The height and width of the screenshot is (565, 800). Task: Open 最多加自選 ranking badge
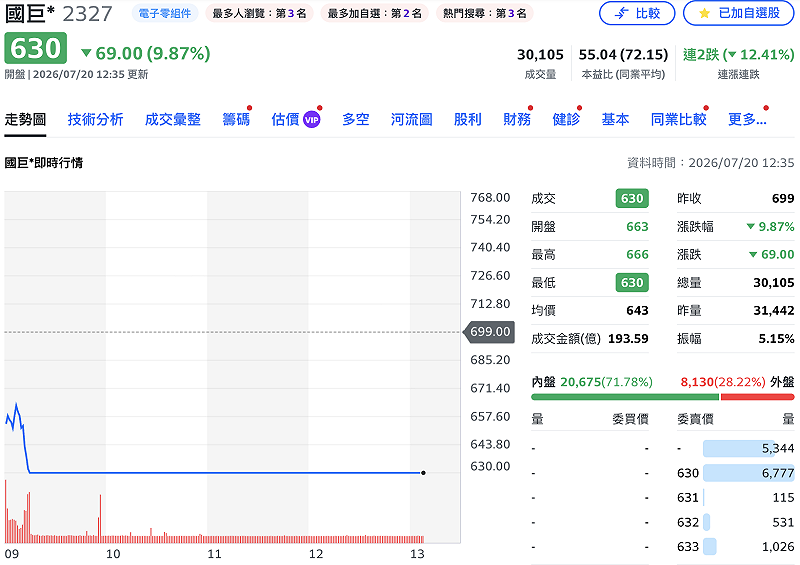374,13
